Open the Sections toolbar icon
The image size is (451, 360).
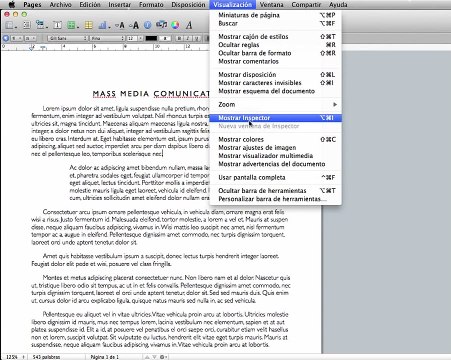point(41,25)
